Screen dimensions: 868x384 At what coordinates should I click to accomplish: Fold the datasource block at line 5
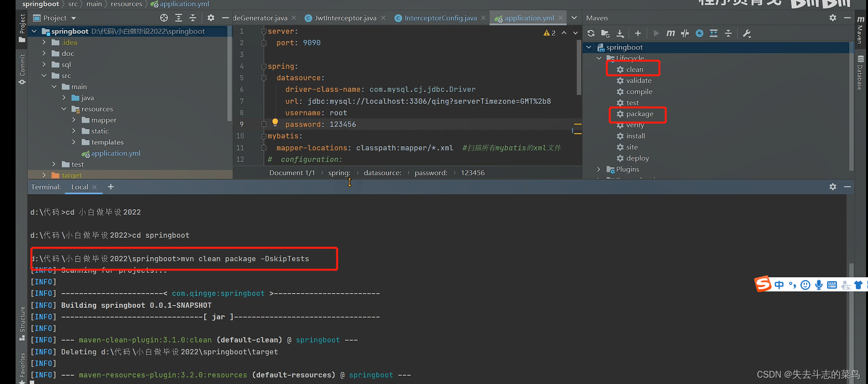[x=264, y=78]
